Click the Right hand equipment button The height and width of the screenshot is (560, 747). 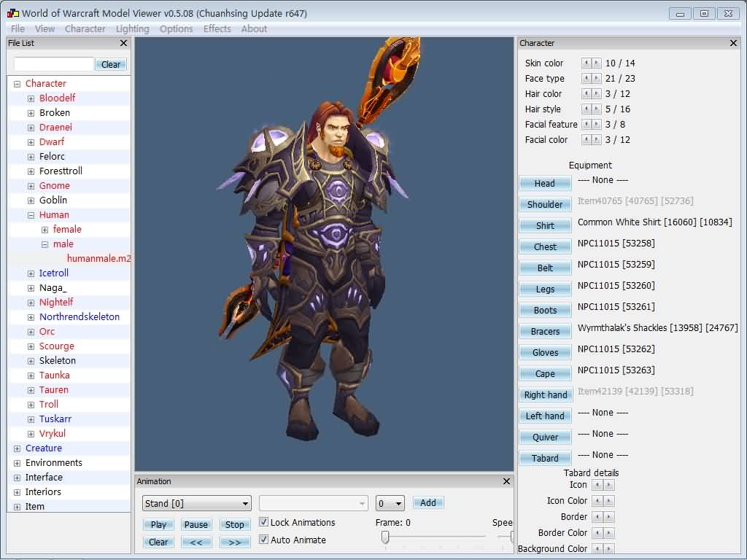coord(545,394)
